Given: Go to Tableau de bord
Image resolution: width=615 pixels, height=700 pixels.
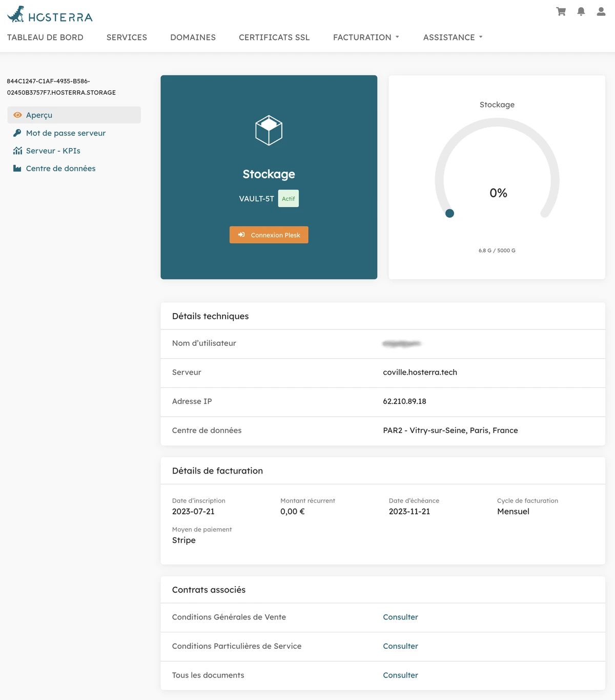Looking at the screenshot, I should pyautogui.click(x=45, y=37).
